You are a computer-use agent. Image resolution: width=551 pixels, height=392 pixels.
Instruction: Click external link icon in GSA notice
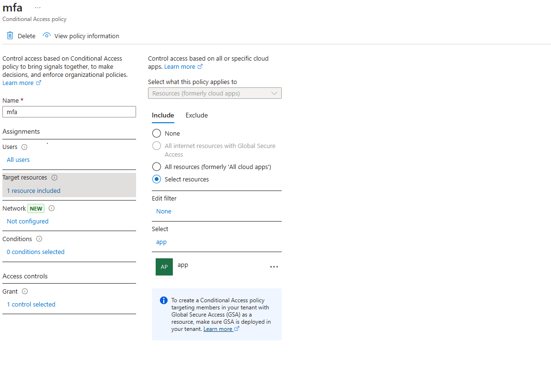click(x=237, y=329)
